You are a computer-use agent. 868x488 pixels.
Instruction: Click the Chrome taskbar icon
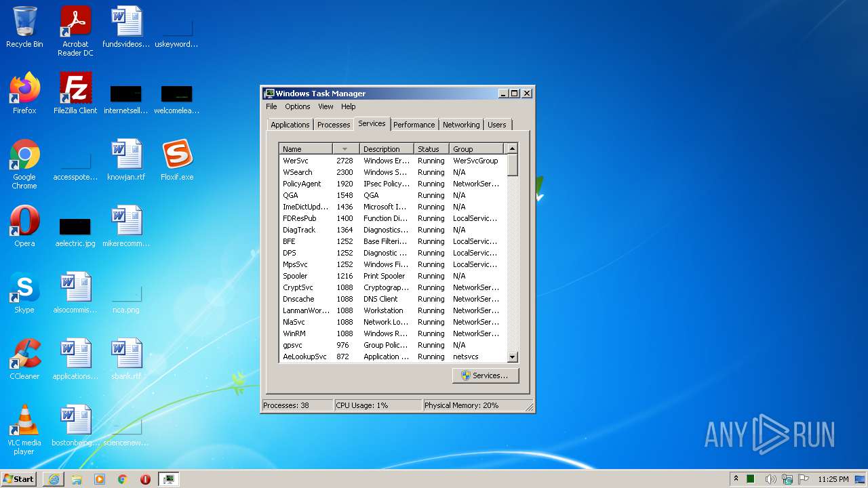pyautogui.click(x=123, y=479)
